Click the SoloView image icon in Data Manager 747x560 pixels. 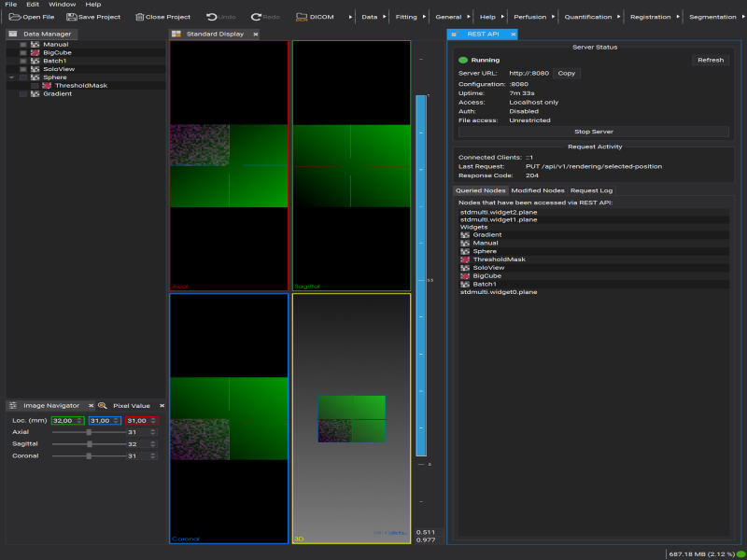click(35, 69)
